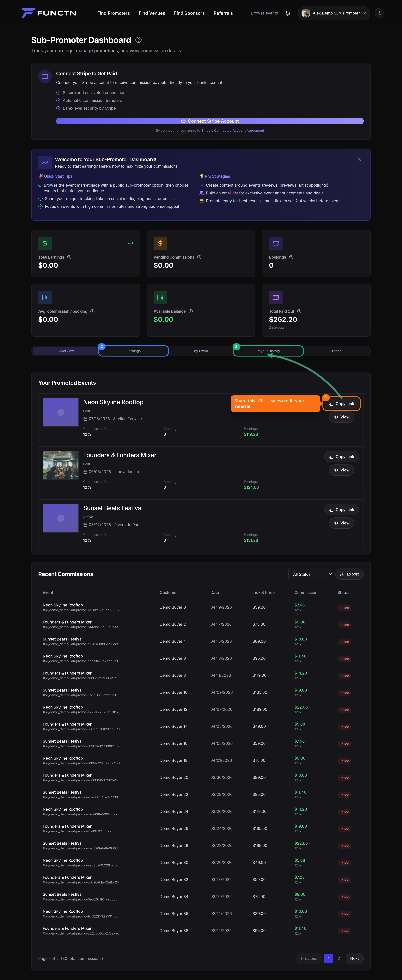Switch to the Overview tab
The width and height of the screenshot is (402, 980).
(x=66, y=351)
